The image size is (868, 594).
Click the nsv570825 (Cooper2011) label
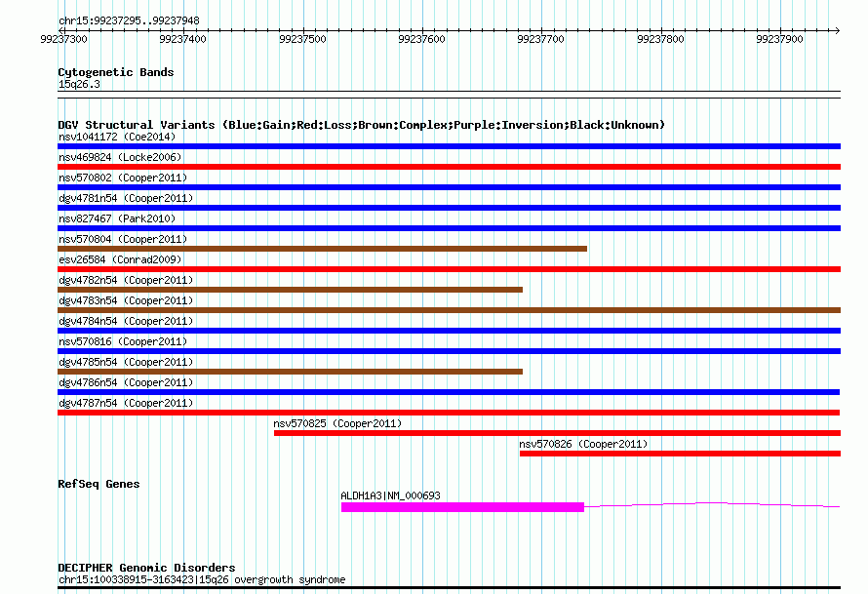tap(337, 423)
